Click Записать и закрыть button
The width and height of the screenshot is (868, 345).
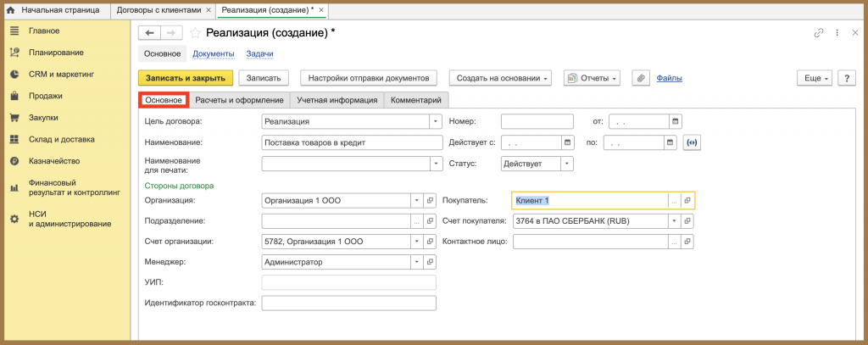pos(186,79)
